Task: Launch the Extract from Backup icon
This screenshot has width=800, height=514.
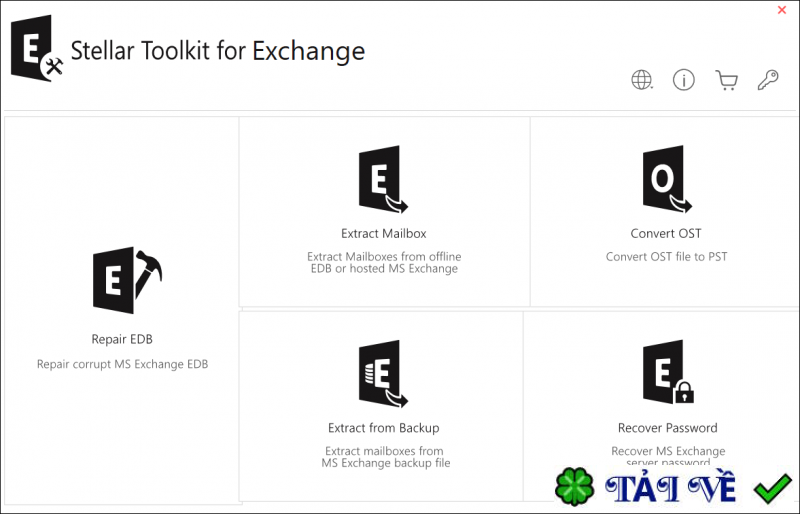Action: point(383,374)
